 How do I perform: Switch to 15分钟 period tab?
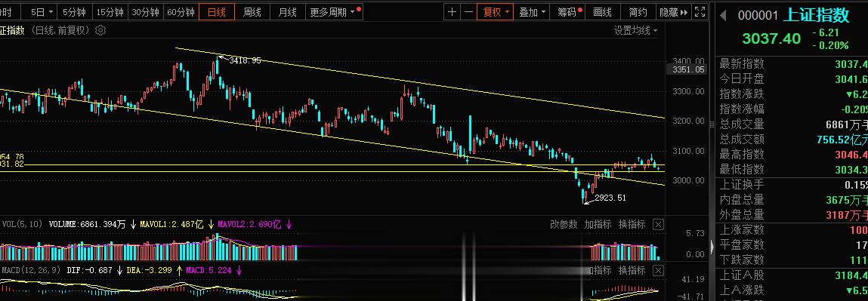click(x=110, y=11)
